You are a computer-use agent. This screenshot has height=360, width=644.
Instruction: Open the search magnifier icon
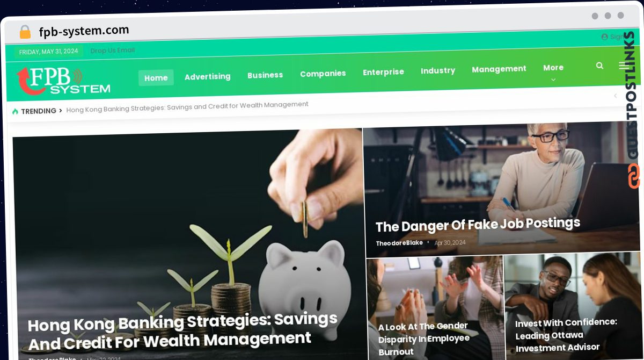click(x=599, y=66)
